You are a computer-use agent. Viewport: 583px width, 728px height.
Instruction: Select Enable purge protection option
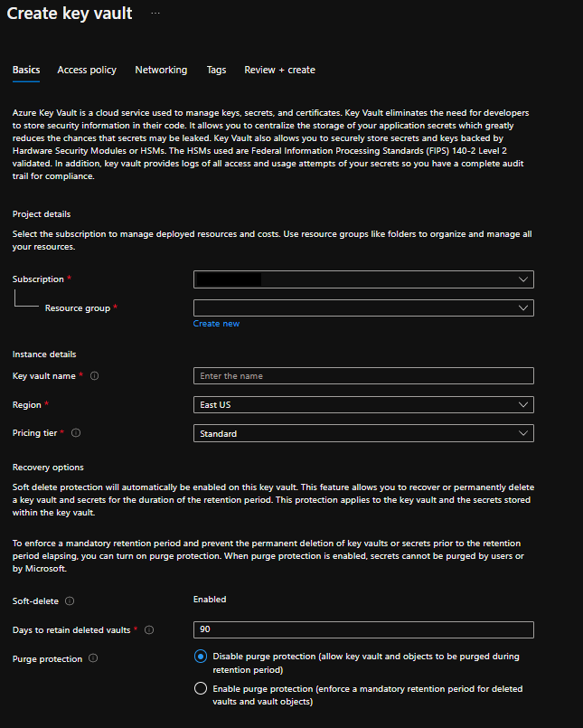pyautogui.click(x=201, y=688)
